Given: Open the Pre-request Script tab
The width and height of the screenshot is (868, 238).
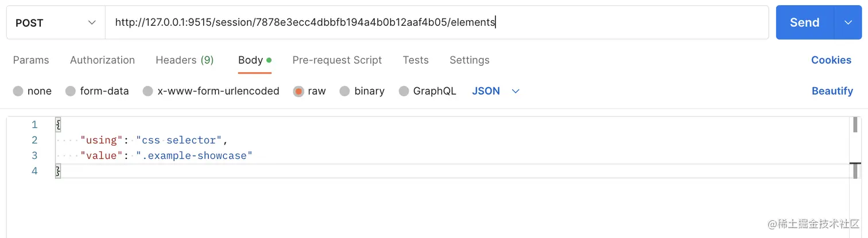Looking at the screenshot, I should [337, 60].
